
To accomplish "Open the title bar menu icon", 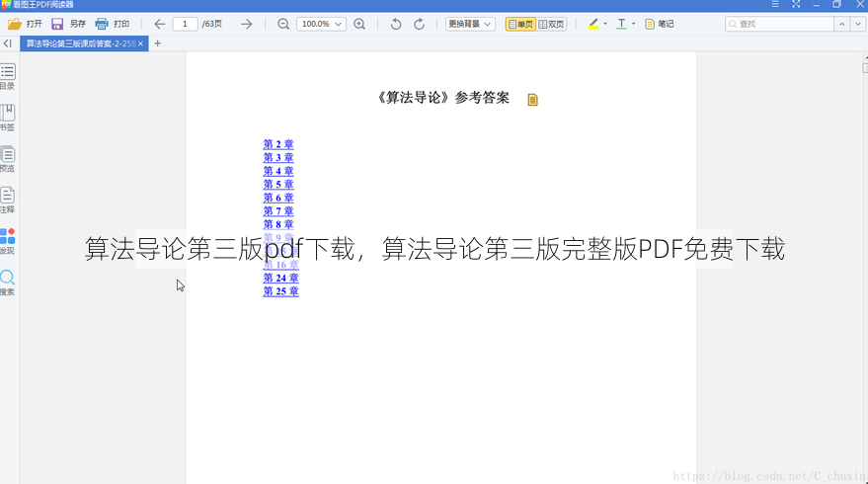I will [775, 4].
